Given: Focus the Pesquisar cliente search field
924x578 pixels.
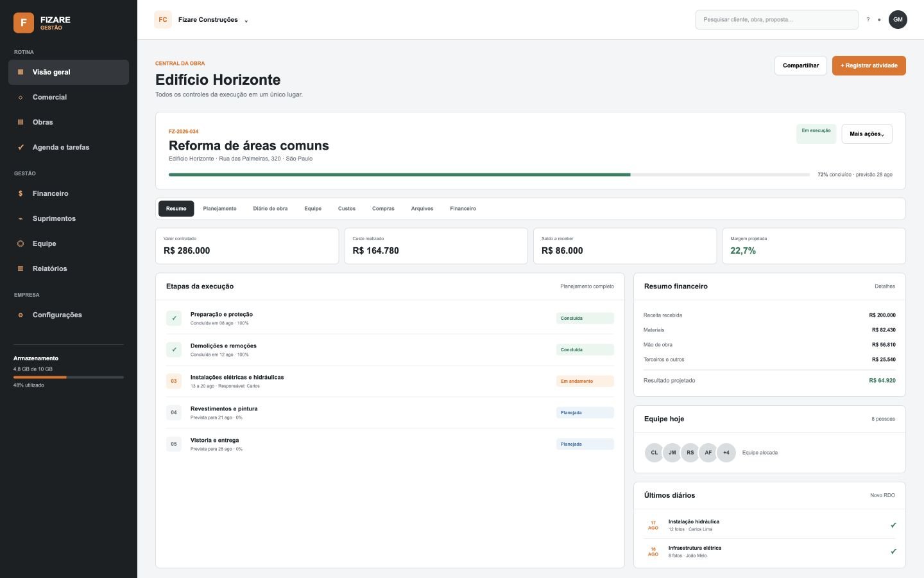Looking at the screenshot, I should click(x=776, y=20).
